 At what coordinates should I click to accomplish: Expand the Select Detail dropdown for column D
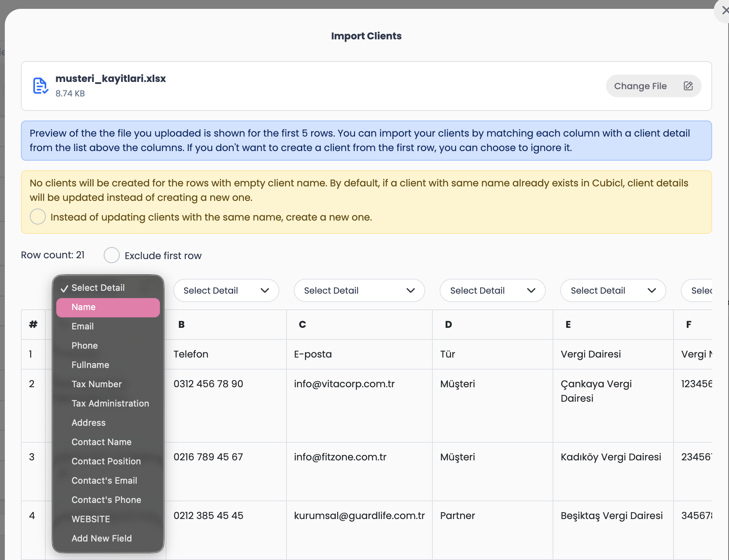pyautogui.click(x=492, y=290)
